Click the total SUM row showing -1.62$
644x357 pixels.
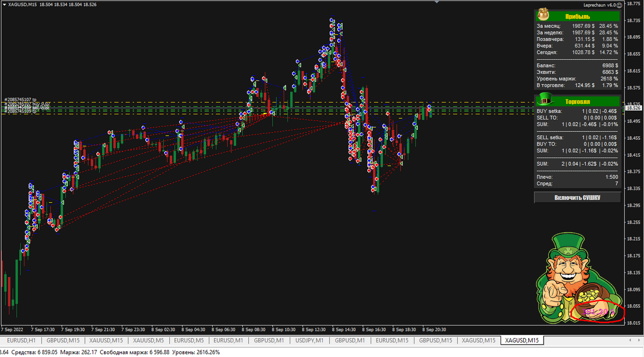pos(577,164)
